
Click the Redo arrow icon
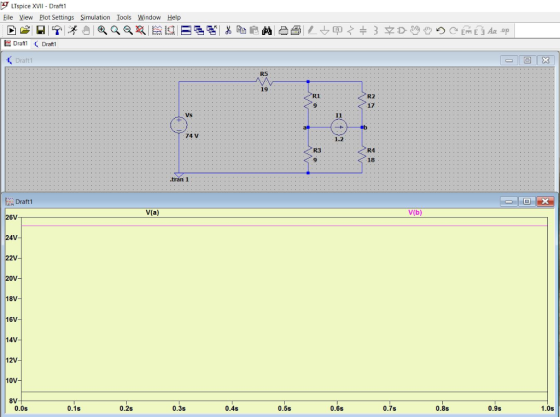(453, 31)
